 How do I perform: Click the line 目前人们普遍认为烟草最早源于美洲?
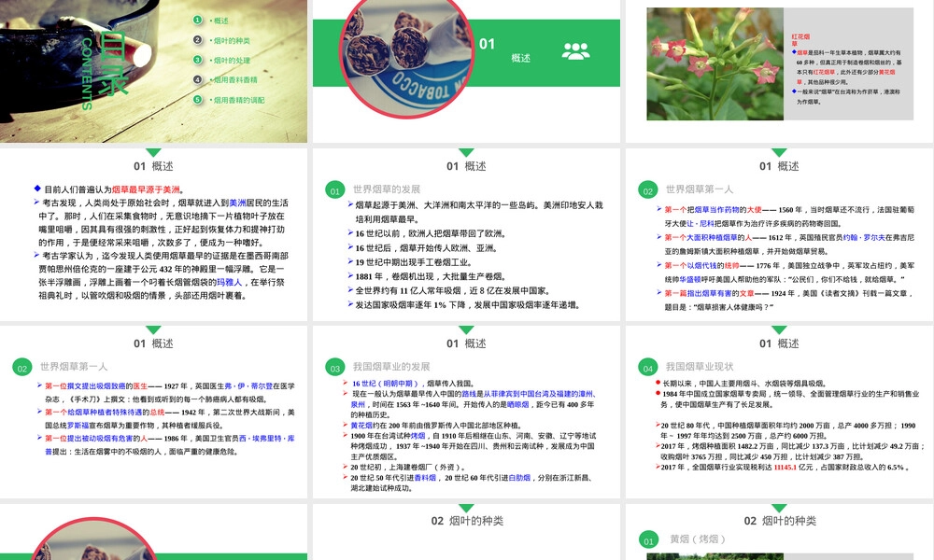114,189
